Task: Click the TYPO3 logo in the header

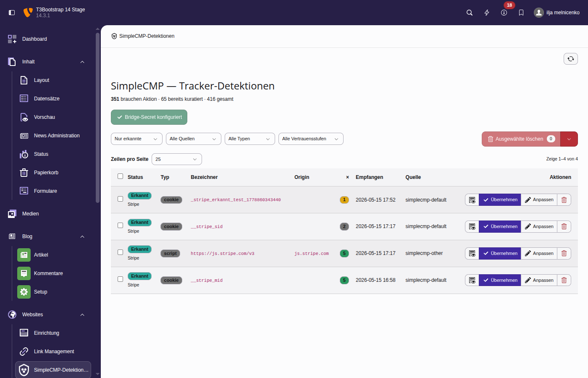Action: (x=28, y=13)
